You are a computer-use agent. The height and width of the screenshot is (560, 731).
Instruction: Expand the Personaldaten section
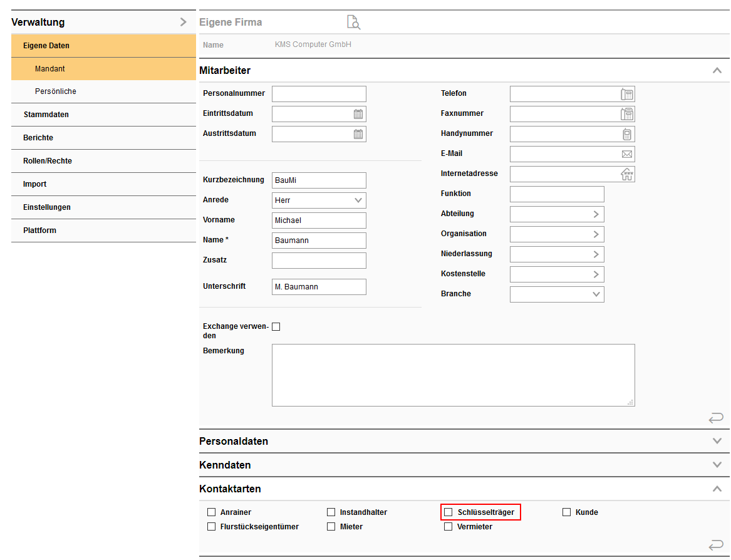tap(717, 441)
